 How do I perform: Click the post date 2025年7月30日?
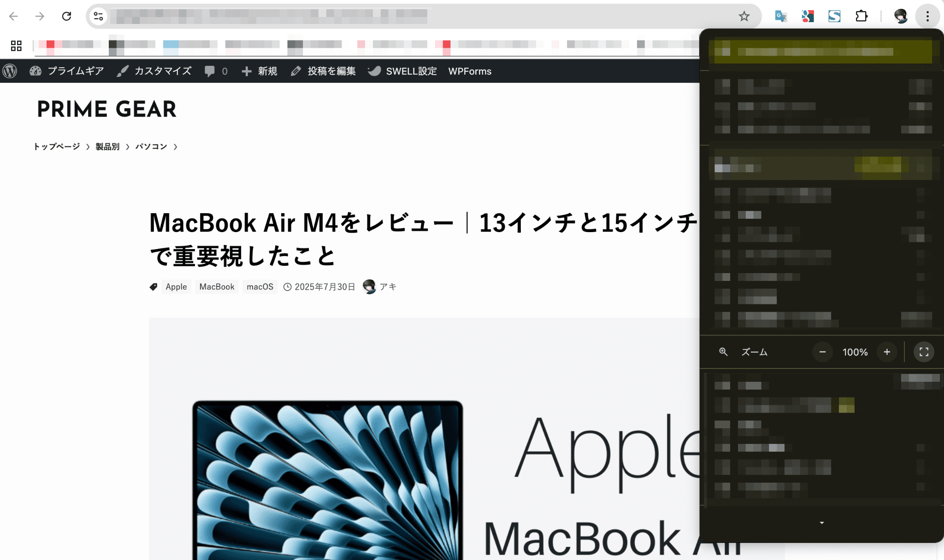click(324, 287)
